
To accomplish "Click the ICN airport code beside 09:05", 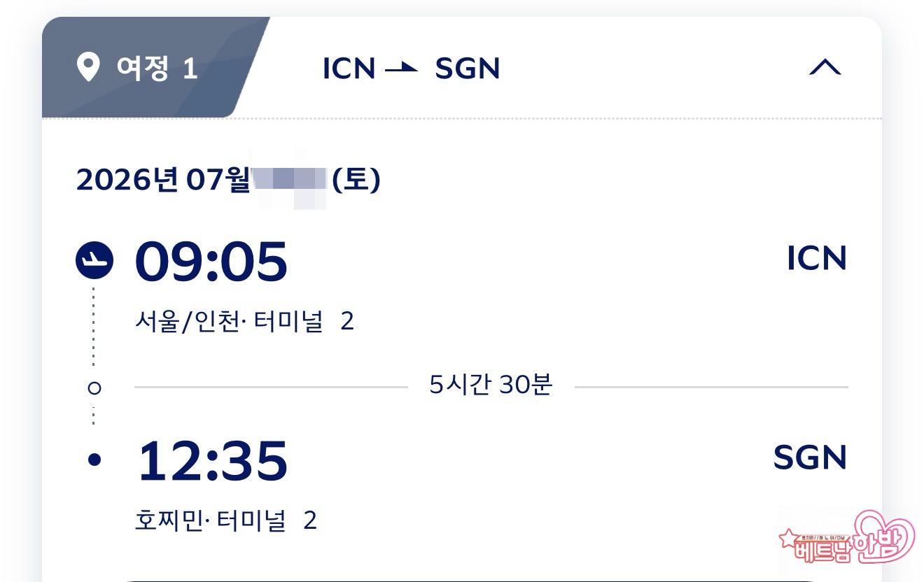I will coord(816,258).
